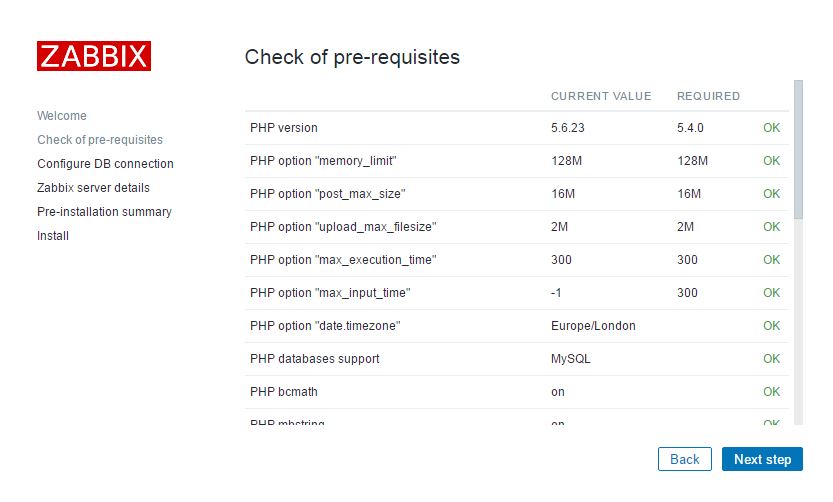Image resolution: width=833 pixels, height=502 pixels.
Task: Click the Next step button
Action: [762, 459]
